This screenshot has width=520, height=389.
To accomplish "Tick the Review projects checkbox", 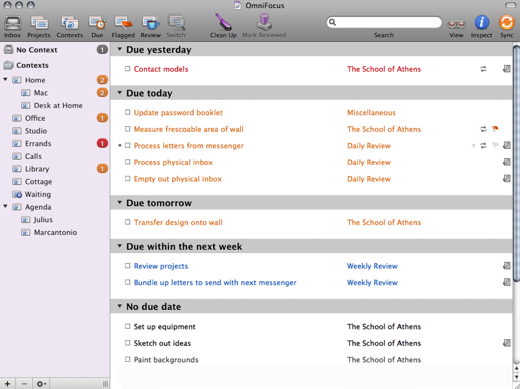I will point(128,266).
